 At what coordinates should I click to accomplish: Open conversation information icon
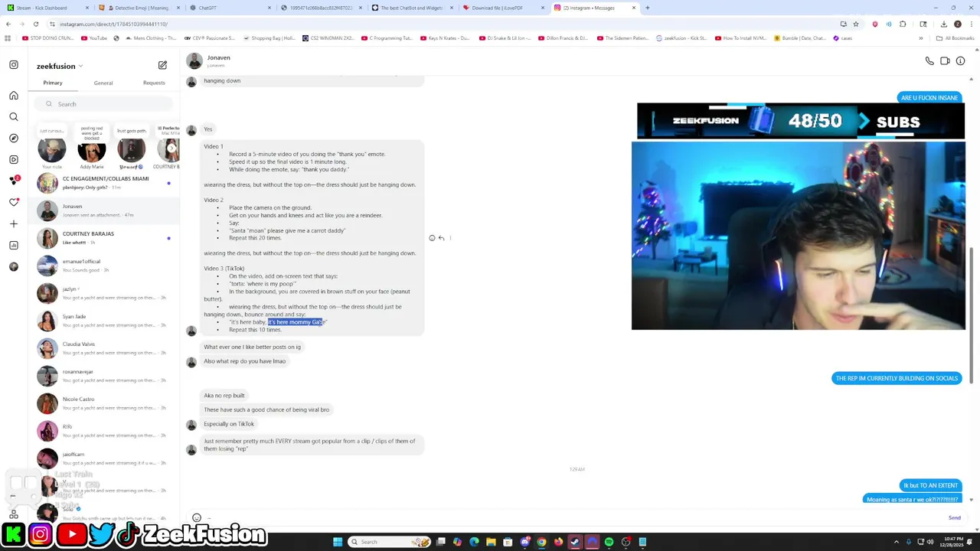click(x=960, y=61)
